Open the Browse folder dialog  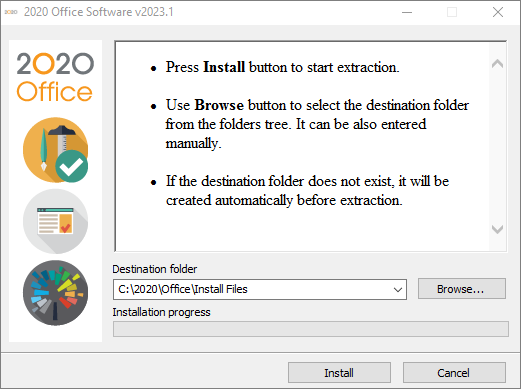[462, 289]
